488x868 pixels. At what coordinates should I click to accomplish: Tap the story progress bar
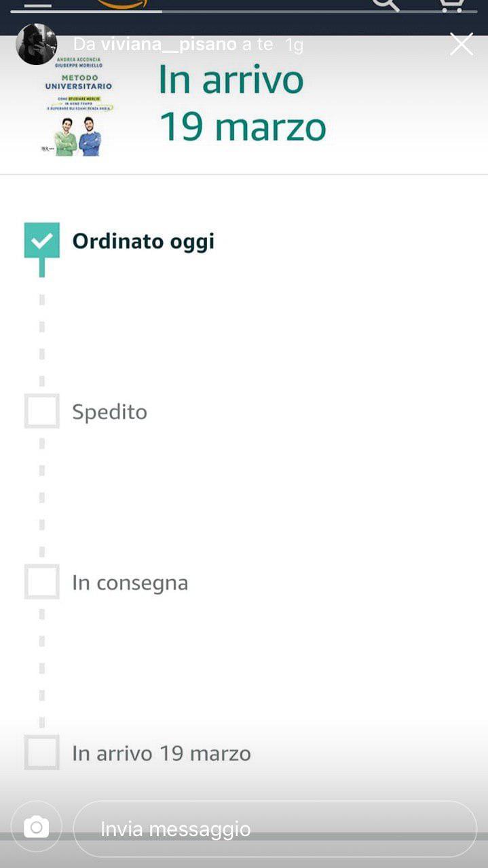(244, 12)
